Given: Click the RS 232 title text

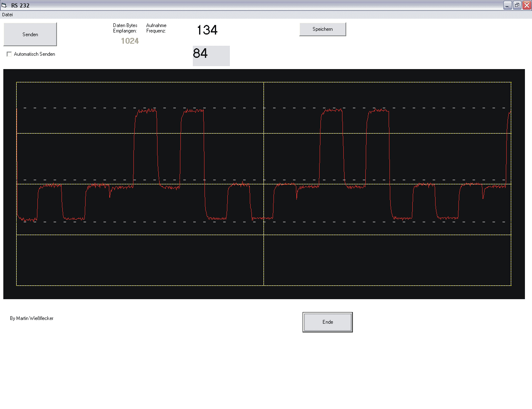Looking at the screenshot, I should click(20, 5).
